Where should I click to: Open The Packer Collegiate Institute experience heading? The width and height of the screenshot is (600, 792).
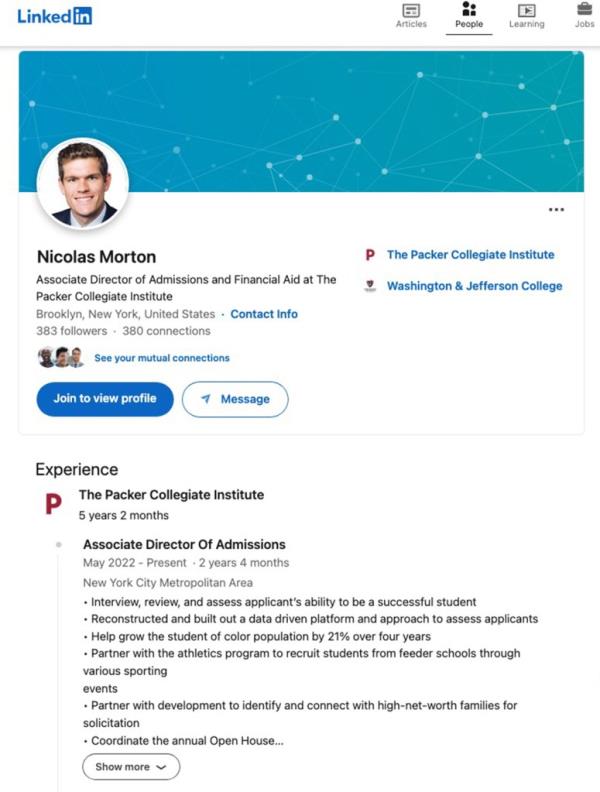[x=171, y=494]
